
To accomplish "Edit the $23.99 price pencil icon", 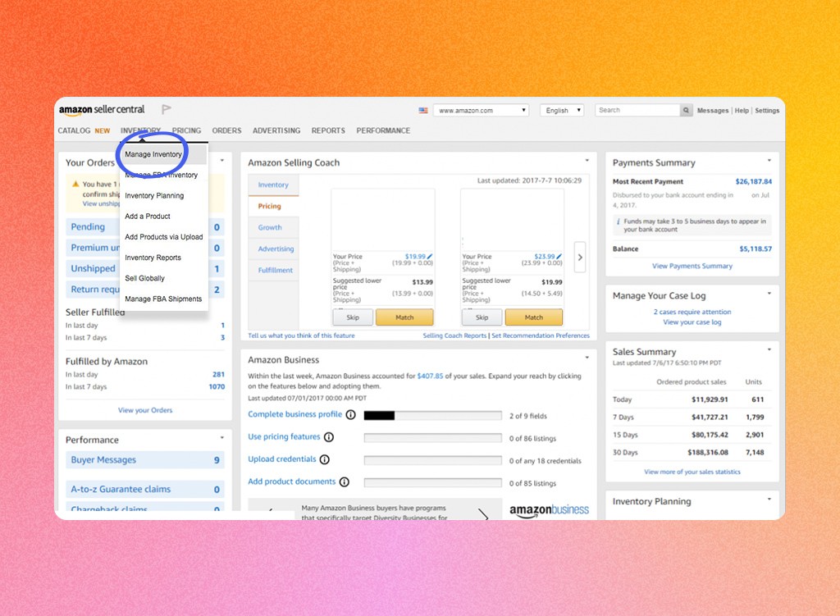I will (559, 257).
